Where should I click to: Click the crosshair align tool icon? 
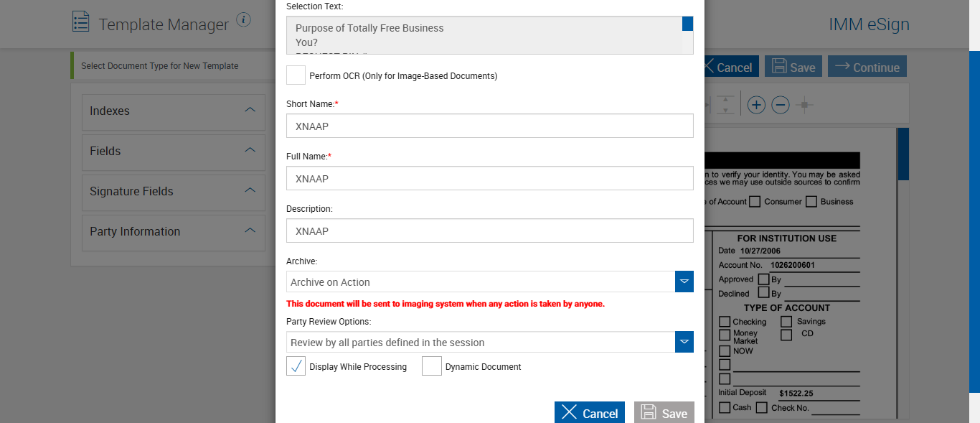tap(804, 106)
